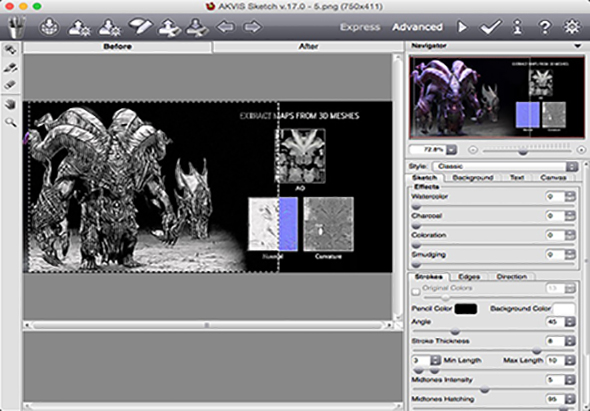
Task: Select the Preview Window tool
Action: click(11, 49)
